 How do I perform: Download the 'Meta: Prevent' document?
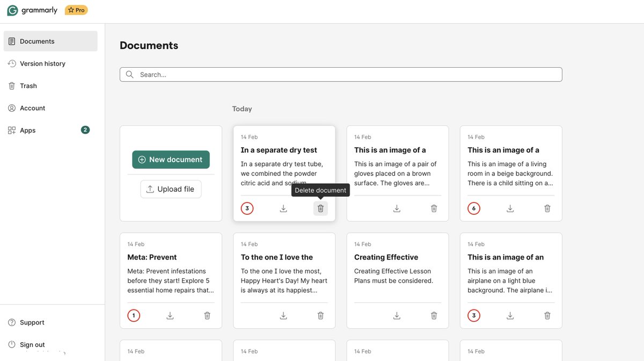(x=170, y=315)
